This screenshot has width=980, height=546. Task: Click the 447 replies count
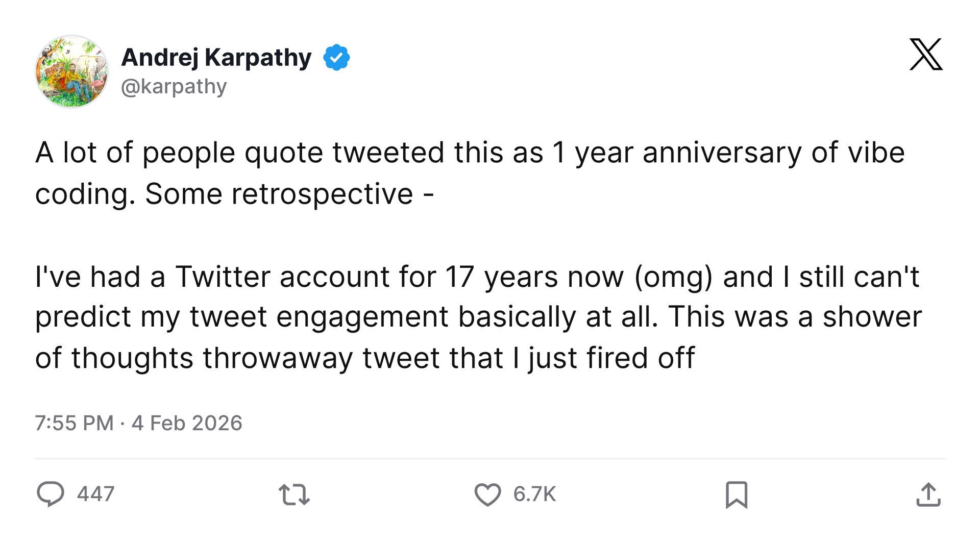pyautogui.click(x=95, y=494)
